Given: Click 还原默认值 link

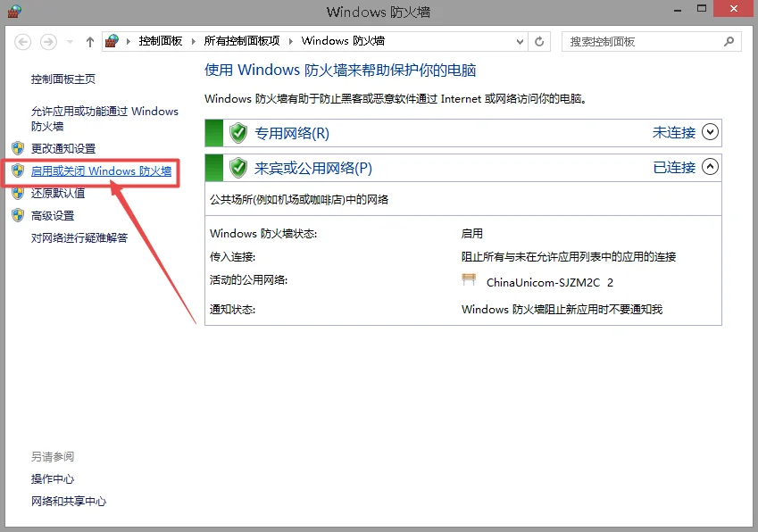Looking at the screenshot, I should point(58,194).
